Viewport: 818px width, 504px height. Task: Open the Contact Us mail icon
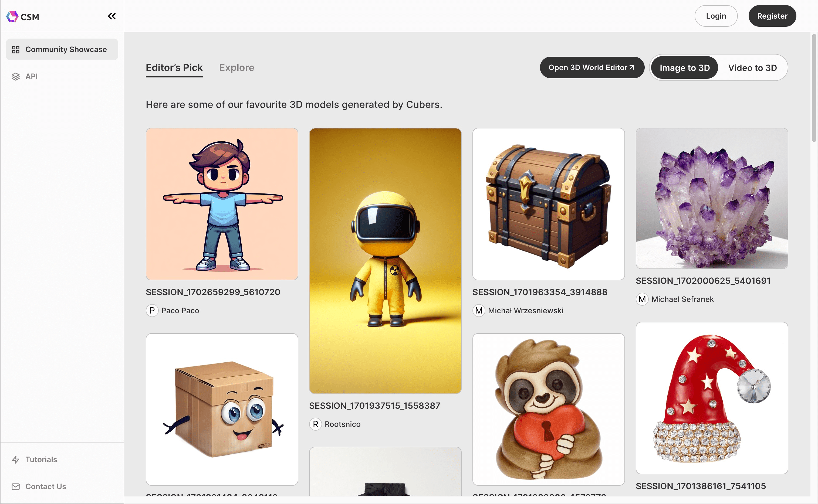(x=15, y=486)
